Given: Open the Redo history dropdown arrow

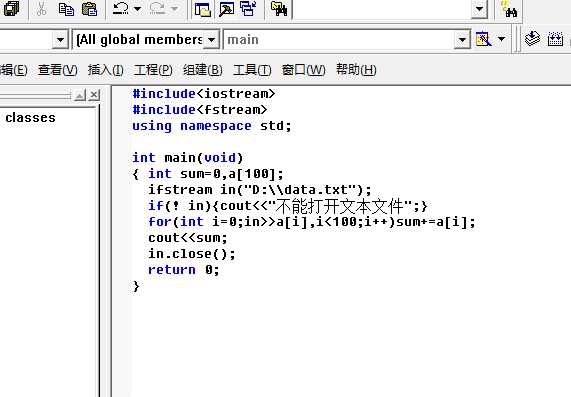Looking at the screenshot, I should (x=174, y=8).
